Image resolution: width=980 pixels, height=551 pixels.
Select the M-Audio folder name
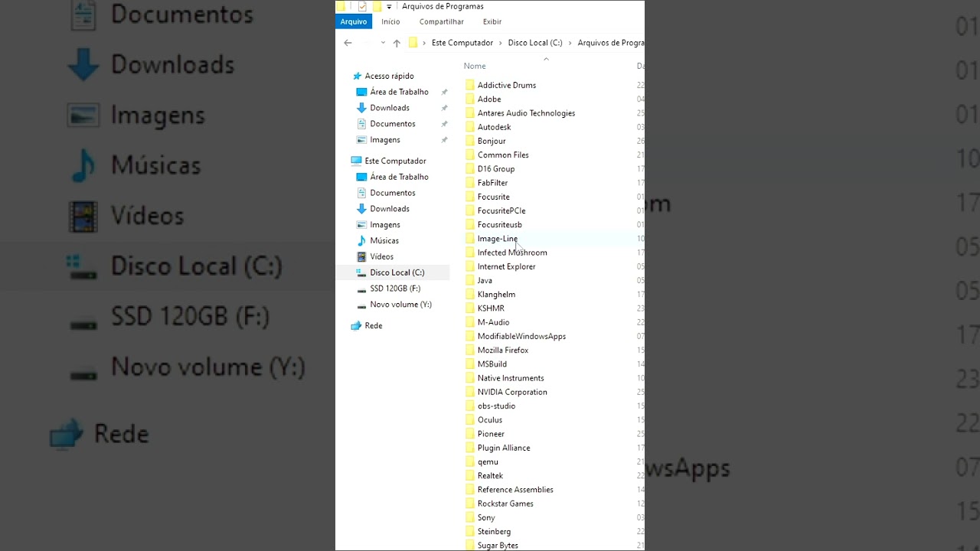tap(493, 322)
